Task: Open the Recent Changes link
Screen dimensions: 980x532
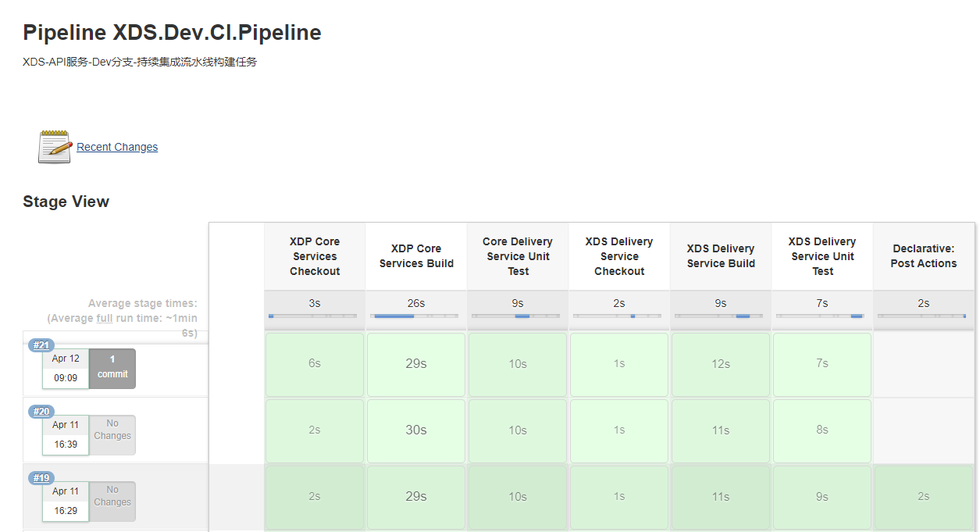Action: pos(116,146)
